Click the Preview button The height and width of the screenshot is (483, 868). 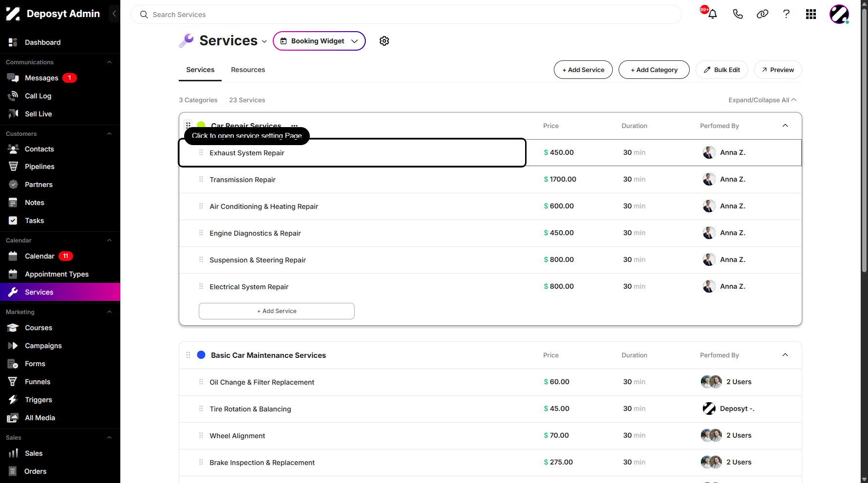(x=778, y=70)
